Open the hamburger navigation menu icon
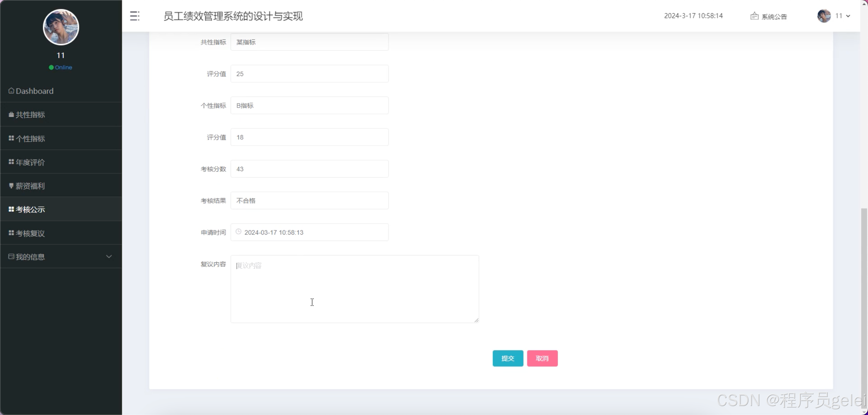868x415 pixels. pos(135,16)
